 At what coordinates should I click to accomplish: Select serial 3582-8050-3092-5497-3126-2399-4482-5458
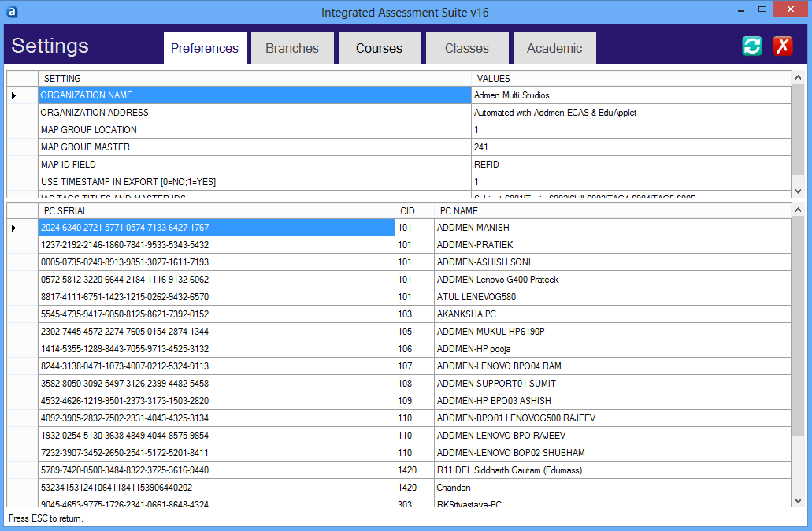[217, 384]
